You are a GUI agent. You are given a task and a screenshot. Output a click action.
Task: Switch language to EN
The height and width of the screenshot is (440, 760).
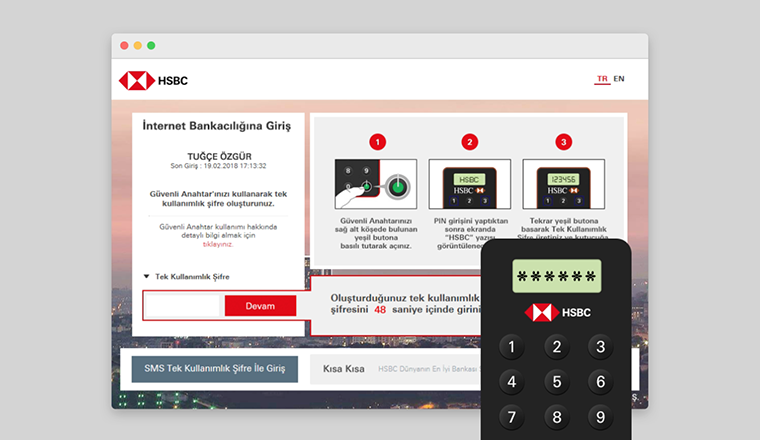(x=619, y=79)
